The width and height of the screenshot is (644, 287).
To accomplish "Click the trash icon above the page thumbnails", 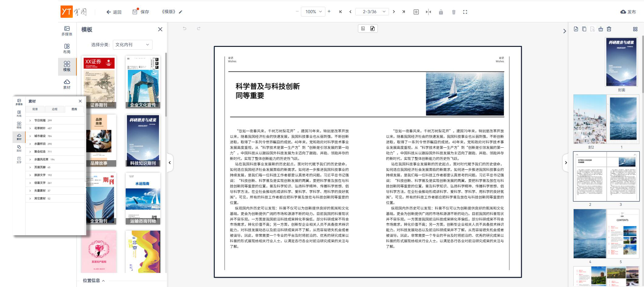I will pyautogui.click(x=609, y=29).
